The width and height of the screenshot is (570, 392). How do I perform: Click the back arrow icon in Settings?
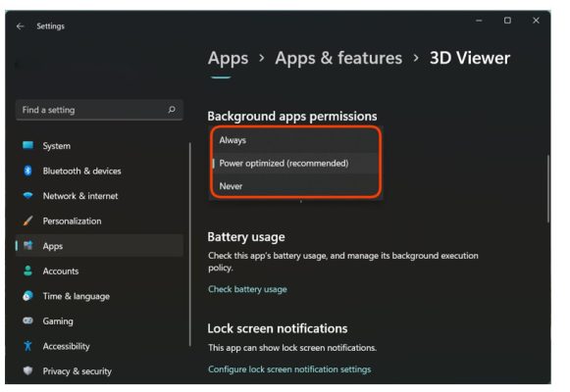(20, 26)
